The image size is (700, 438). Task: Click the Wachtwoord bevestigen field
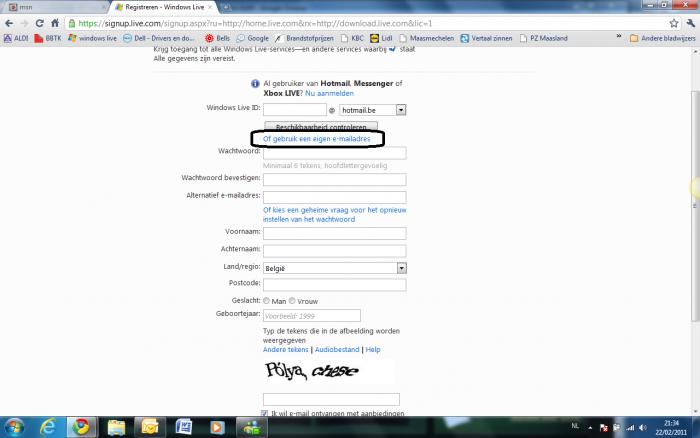[334, 179]
